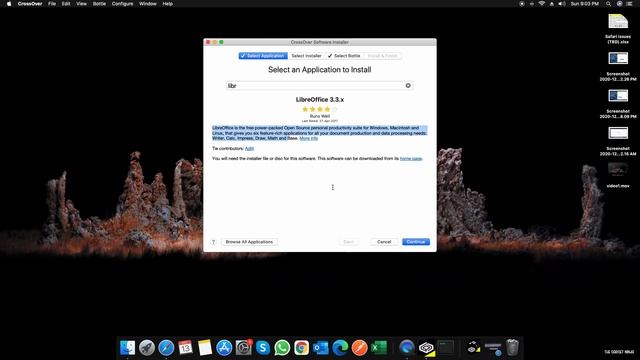The width and height of the screenshot is (640, 360).
Task: Launch Google Chrome from the dock
Action: coord(302,348)
